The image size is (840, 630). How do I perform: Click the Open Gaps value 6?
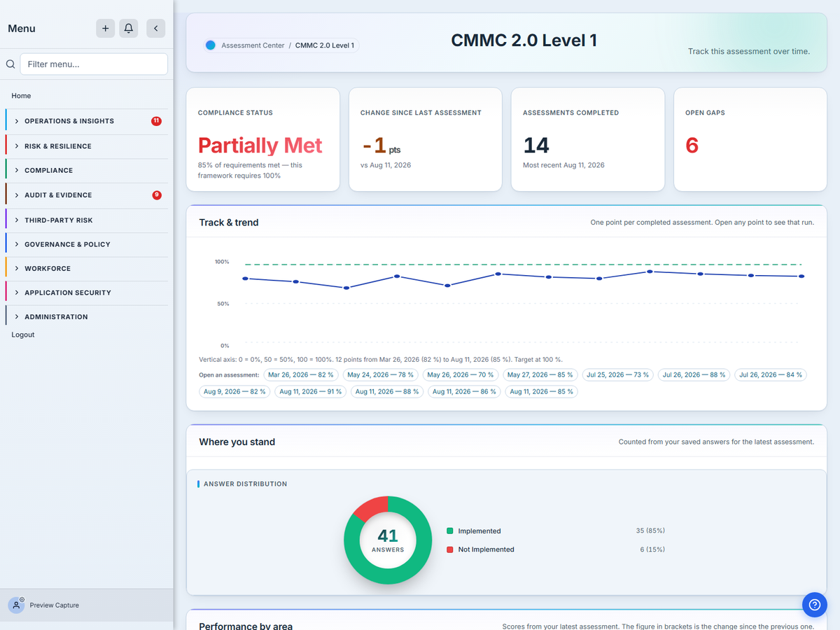(692, 146)
